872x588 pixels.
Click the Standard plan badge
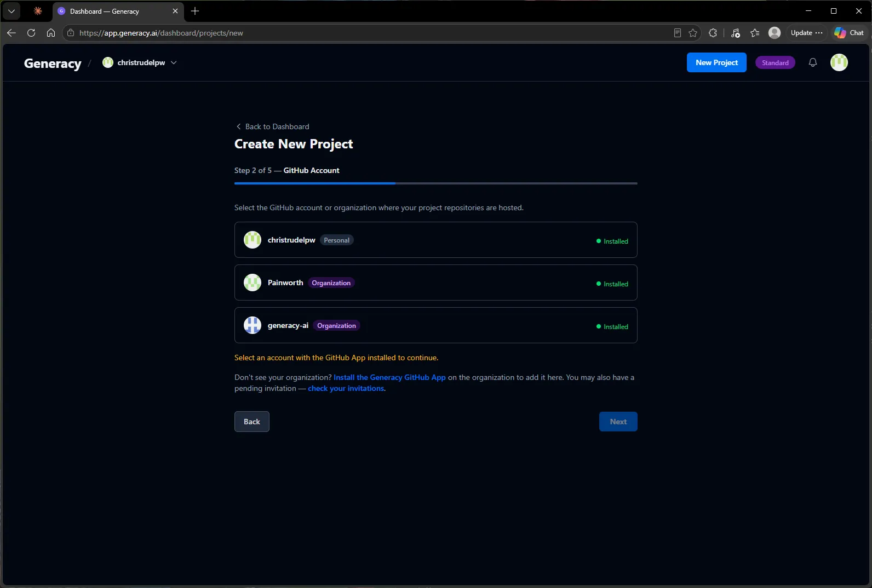775,62
